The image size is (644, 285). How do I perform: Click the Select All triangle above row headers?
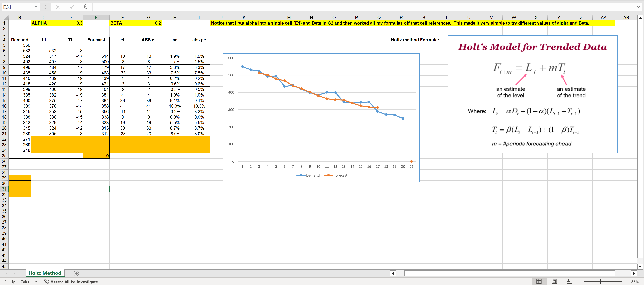6,17
